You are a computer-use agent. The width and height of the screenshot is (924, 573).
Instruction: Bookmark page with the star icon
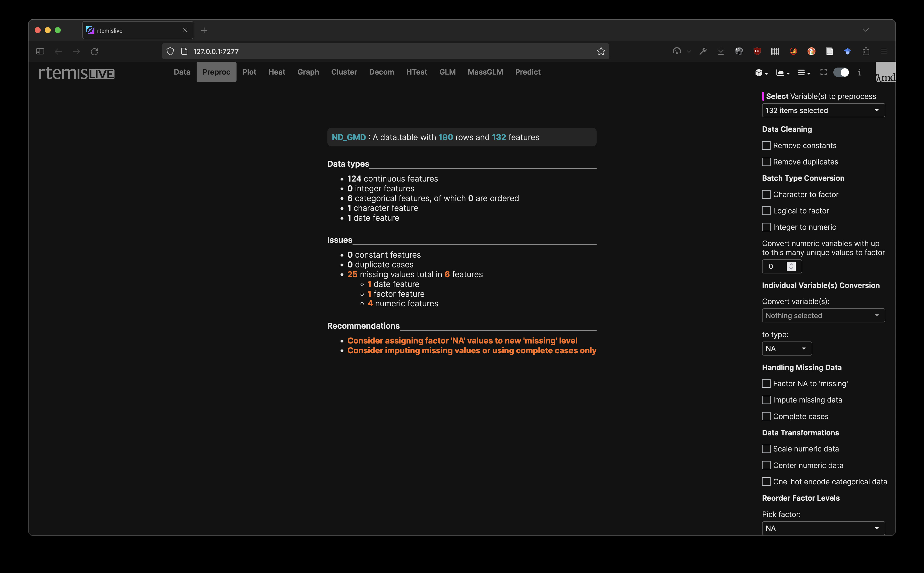pos(601,51)
